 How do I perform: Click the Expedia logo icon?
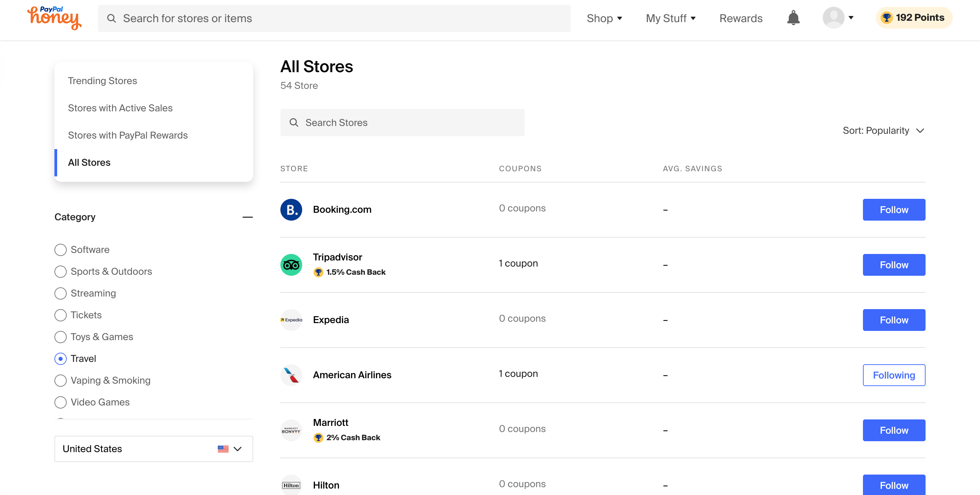(291, 320)
